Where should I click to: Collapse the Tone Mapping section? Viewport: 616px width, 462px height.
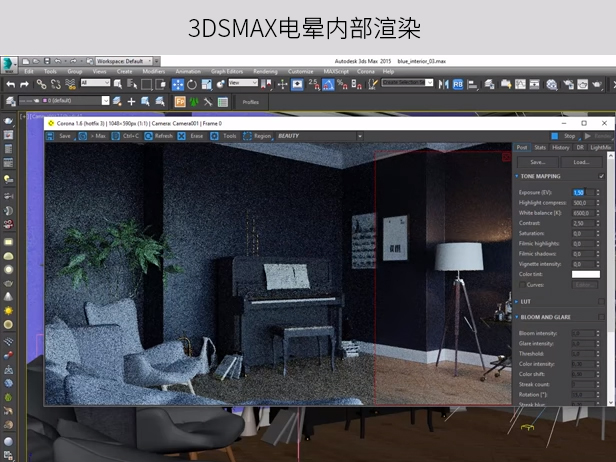[x=516, y=176]
